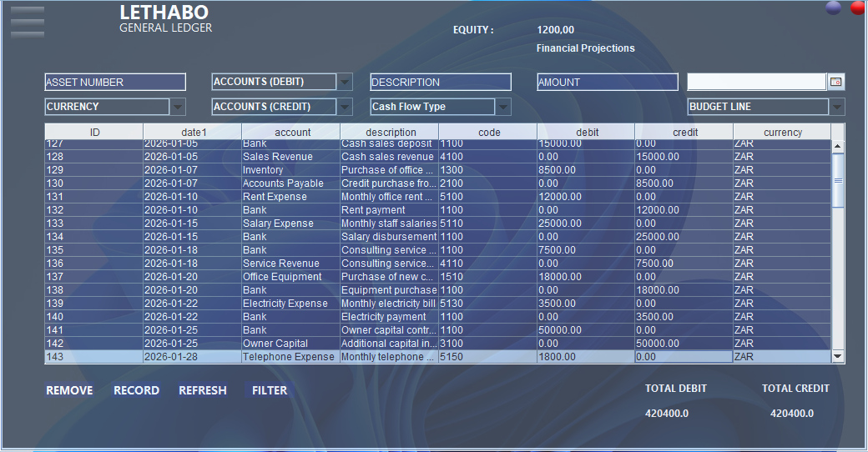Click the FILTER button
This screenshot has width=868, height=452.
(270, 390)
